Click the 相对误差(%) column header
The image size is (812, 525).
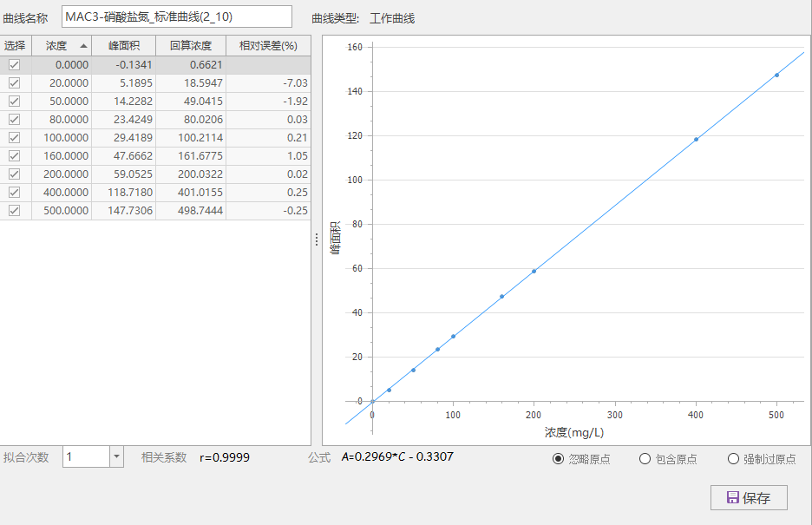(268, 45)
